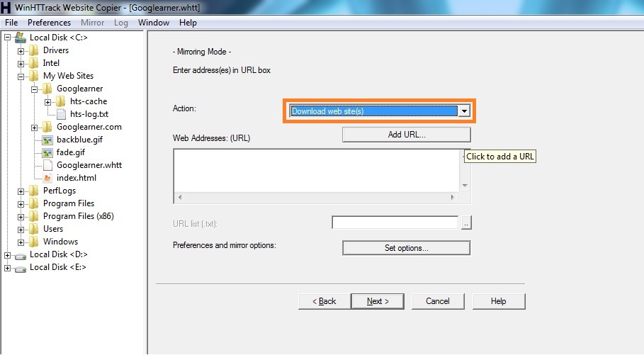Click the Set options... button
Screen dimensions: 644x360
tap(407, 248)
